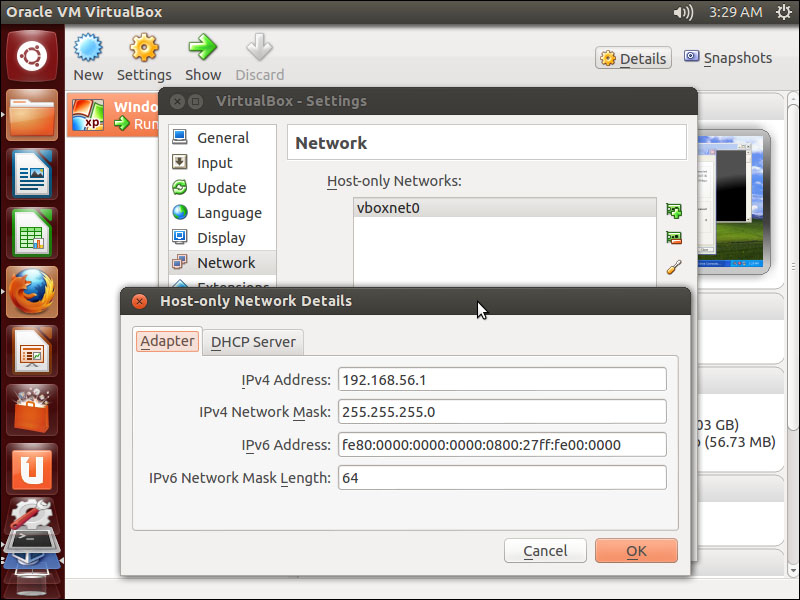This screenshot has height=600, width=800.
Task: Open Ubuntu One launcher icon
Action: (x=32, y=469)
